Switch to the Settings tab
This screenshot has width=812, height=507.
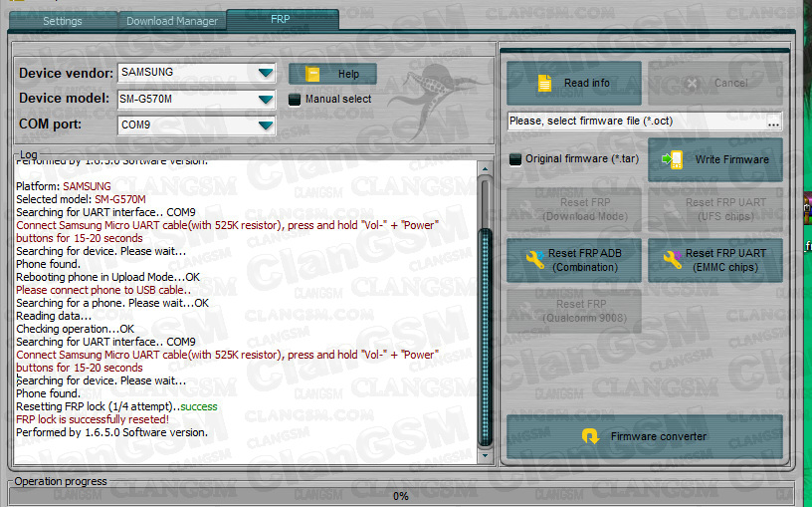pos(63,21)
